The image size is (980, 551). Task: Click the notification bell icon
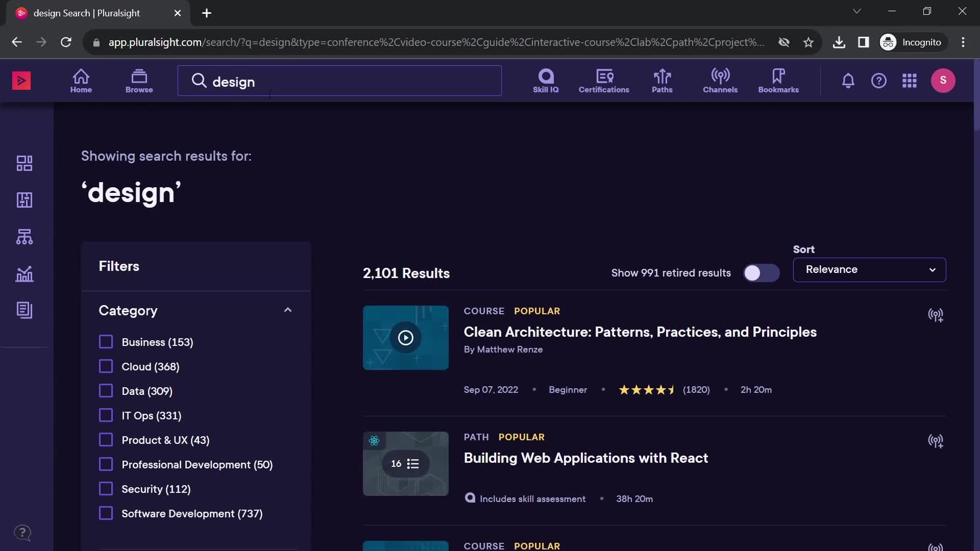pos(847,80)
